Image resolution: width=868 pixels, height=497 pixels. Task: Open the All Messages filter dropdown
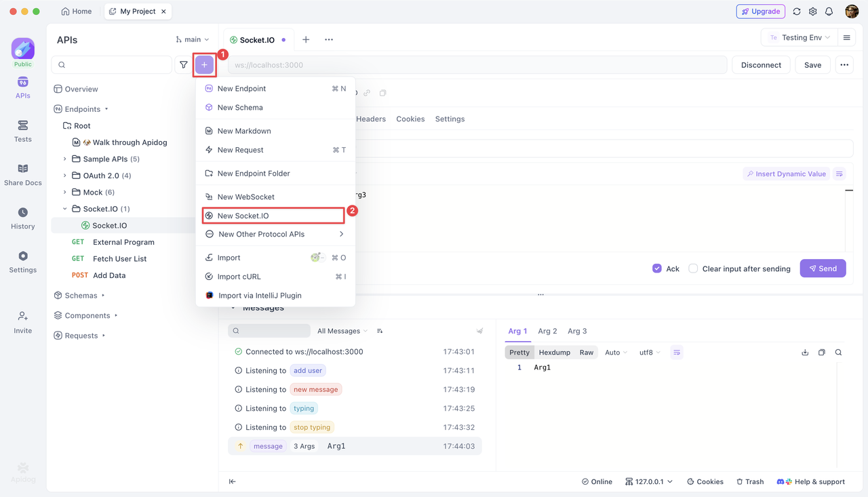point(342,331)
